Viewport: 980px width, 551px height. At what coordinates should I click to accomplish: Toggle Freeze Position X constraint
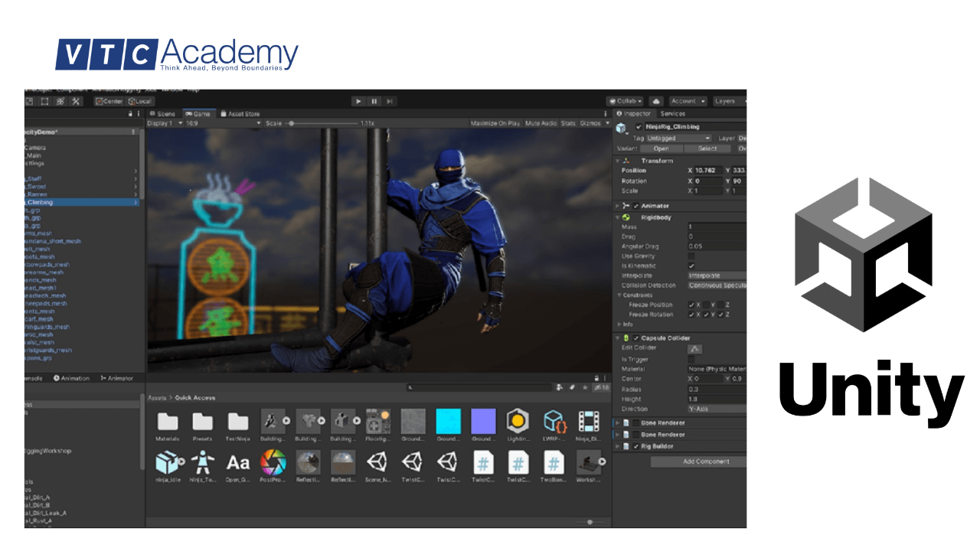pos(691,303)
